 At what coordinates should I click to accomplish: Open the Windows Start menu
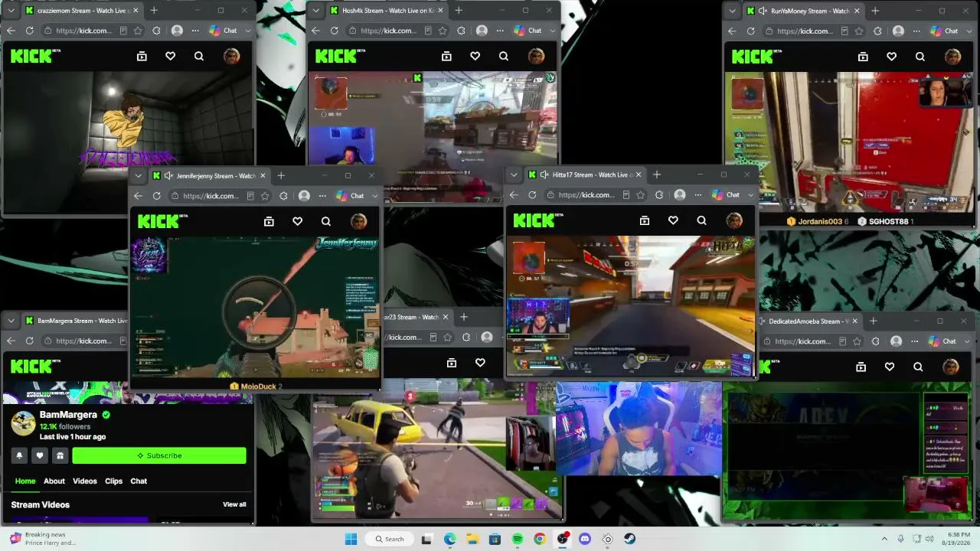351,539
